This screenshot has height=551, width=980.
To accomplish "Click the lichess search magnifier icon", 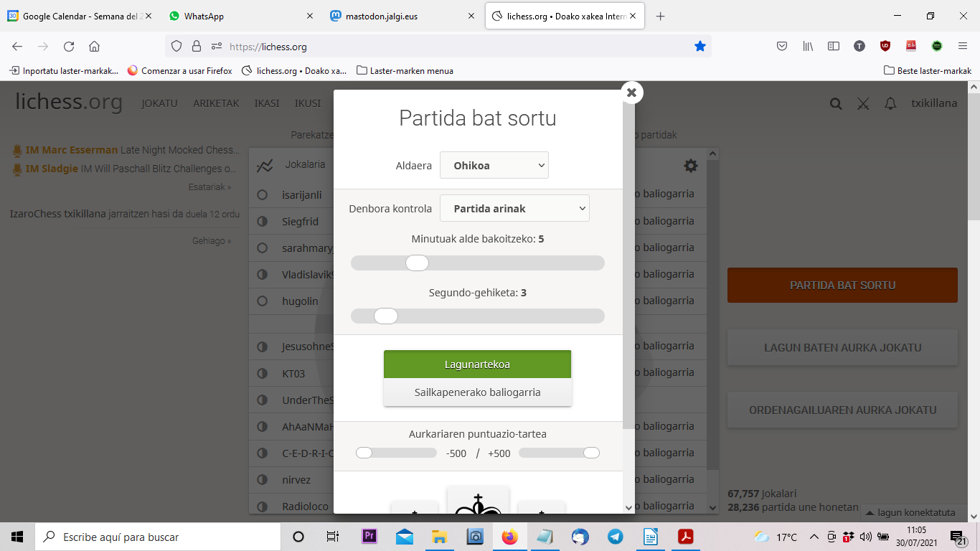I will (836, 103).
